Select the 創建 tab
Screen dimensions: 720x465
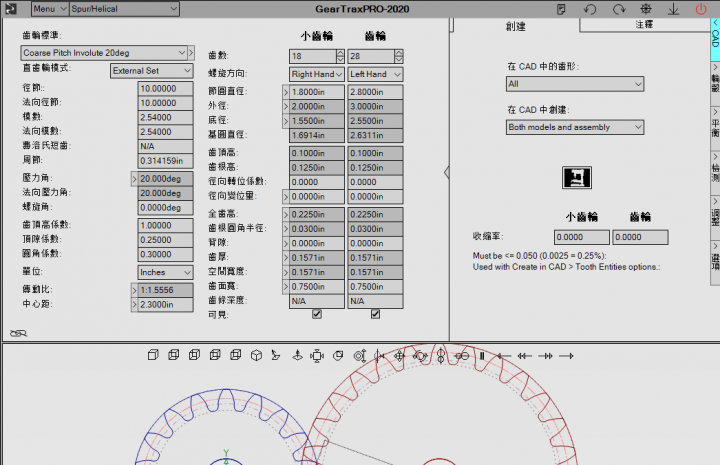pos(516,24)
